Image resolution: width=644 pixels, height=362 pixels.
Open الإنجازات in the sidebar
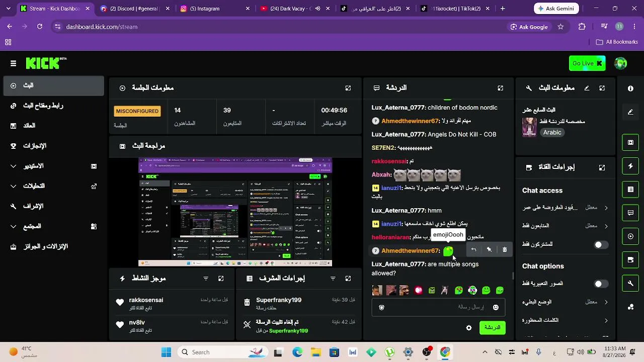click(x=53, y=146)
